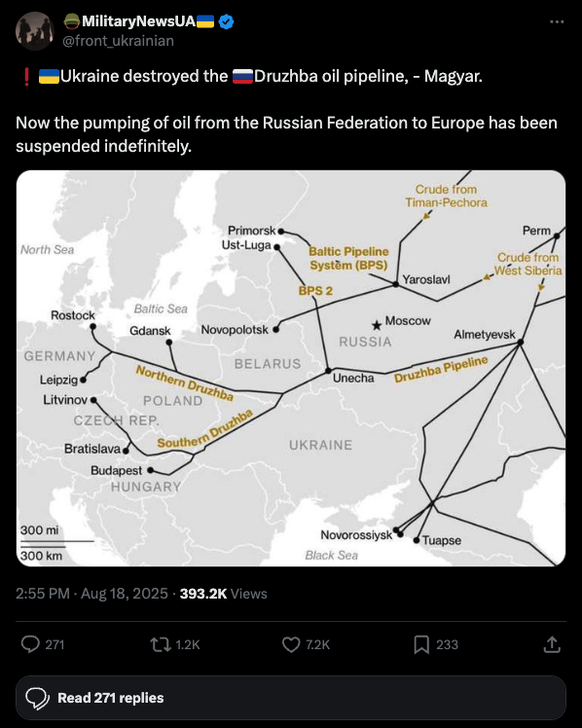
Task: Click the 7.2K likes count
Action: click(318, 644)
